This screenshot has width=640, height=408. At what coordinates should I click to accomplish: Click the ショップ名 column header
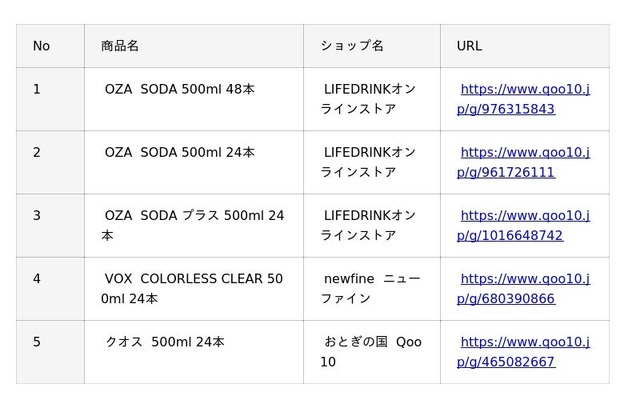(x=372, y=46)
